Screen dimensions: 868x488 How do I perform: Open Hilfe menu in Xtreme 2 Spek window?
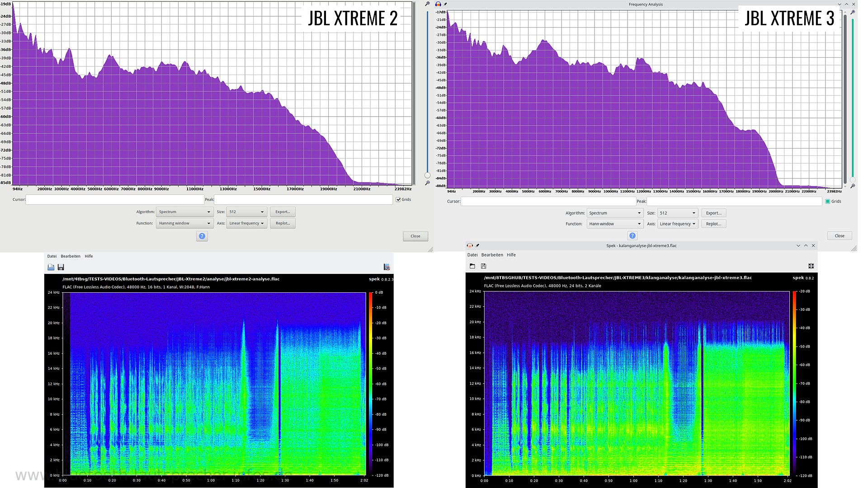tap(89, 256)
